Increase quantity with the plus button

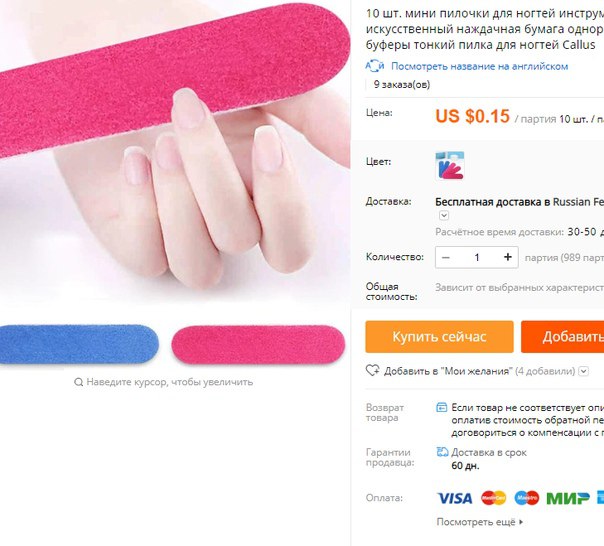[x=508, y=257]
